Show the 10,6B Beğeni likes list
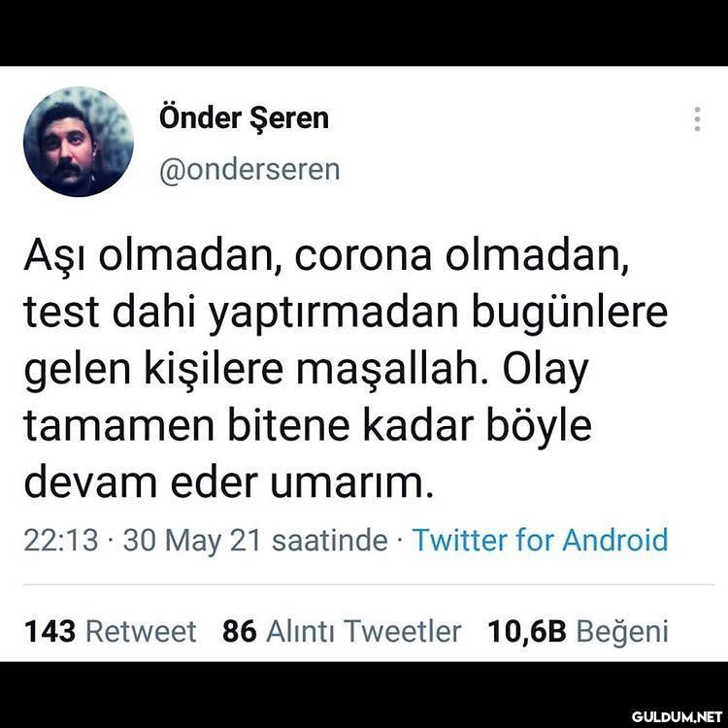 tap(579, 632)
